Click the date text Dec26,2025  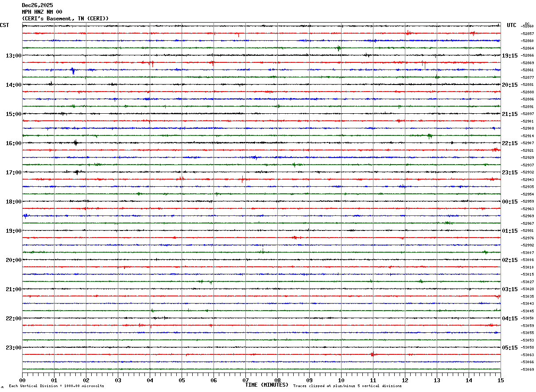point(37,5)
